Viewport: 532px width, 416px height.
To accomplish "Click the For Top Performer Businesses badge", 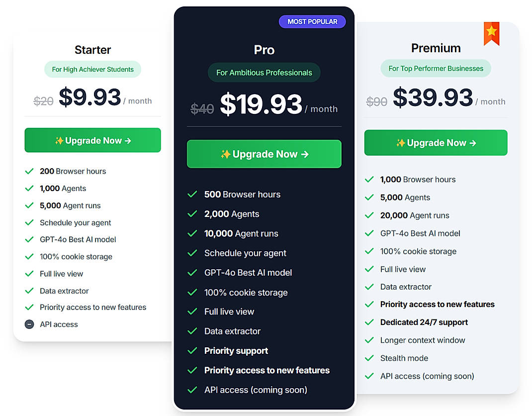I will tap(436, 68).
